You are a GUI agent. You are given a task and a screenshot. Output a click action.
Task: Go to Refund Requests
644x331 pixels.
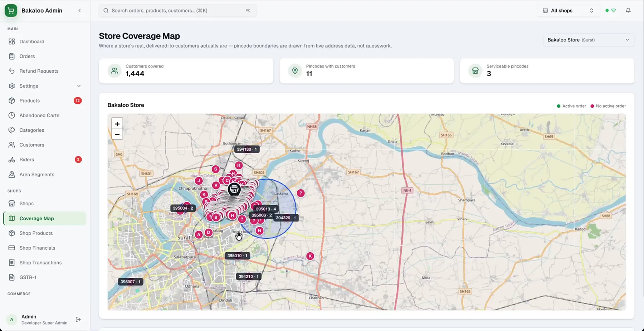45,71
